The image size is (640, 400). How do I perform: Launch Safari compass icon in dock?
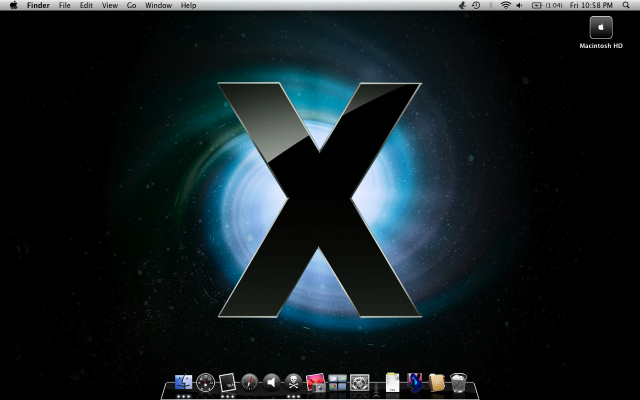tap(249, 382)
